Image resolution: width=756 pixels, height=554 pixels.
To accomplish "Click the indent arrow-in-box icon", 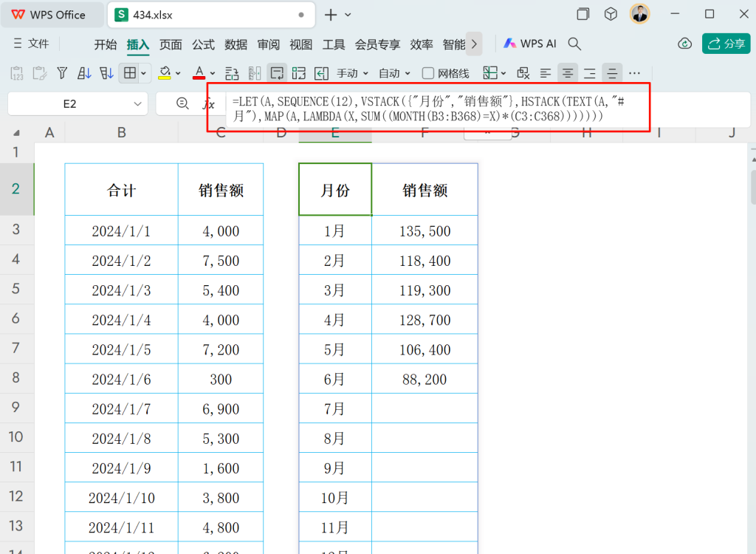I will coord(321,73).
